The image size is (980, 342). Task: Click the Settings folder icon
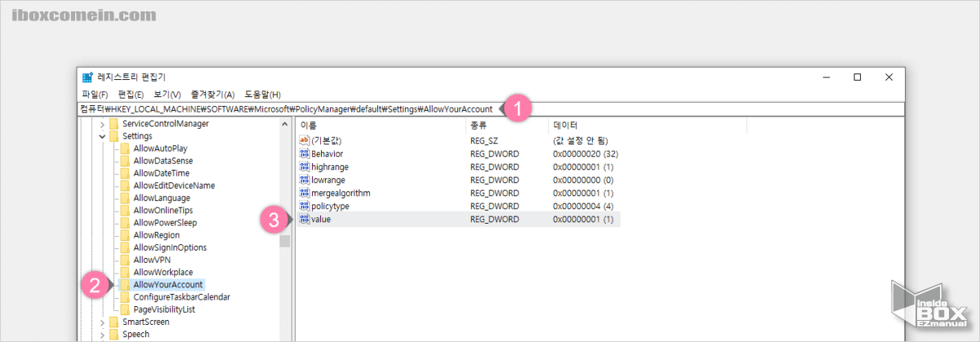114,136
